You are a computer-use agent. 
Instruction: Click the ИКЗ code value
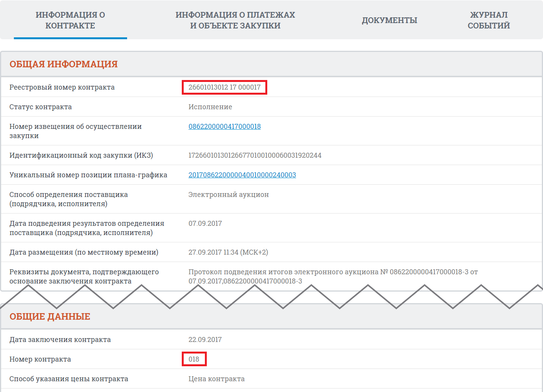pos(255,155)
